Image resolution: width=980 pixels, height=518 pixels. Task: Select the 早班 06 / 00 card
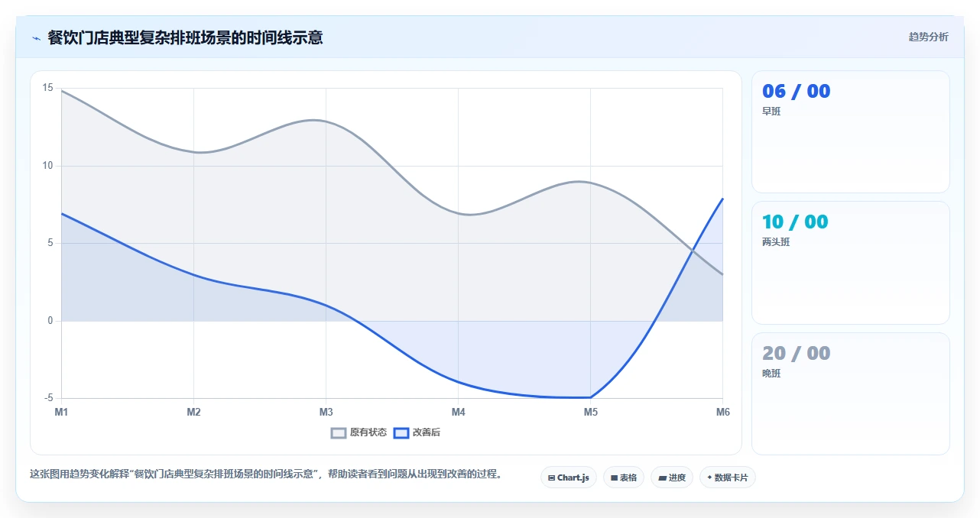850,131
